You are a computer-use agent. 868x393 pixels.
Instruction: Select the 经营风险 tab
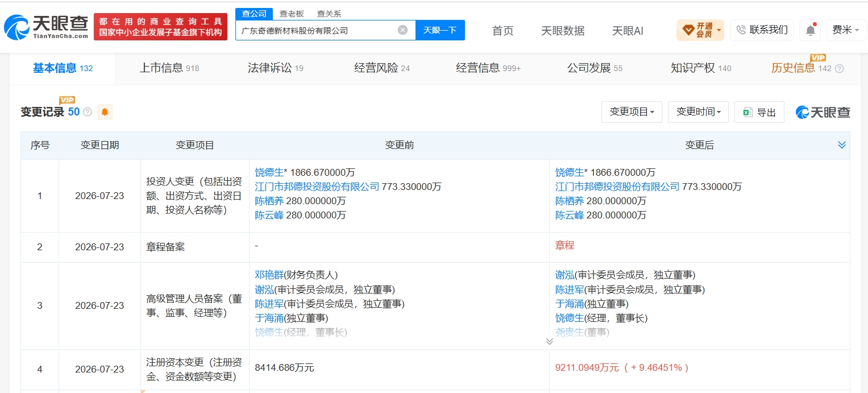click(381, 68)
